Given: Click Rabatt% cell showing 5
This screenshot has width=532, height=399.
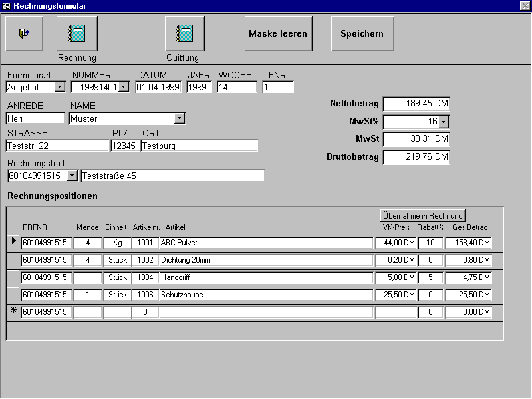Looking at the screenshot, I should [x=430, y=277].
